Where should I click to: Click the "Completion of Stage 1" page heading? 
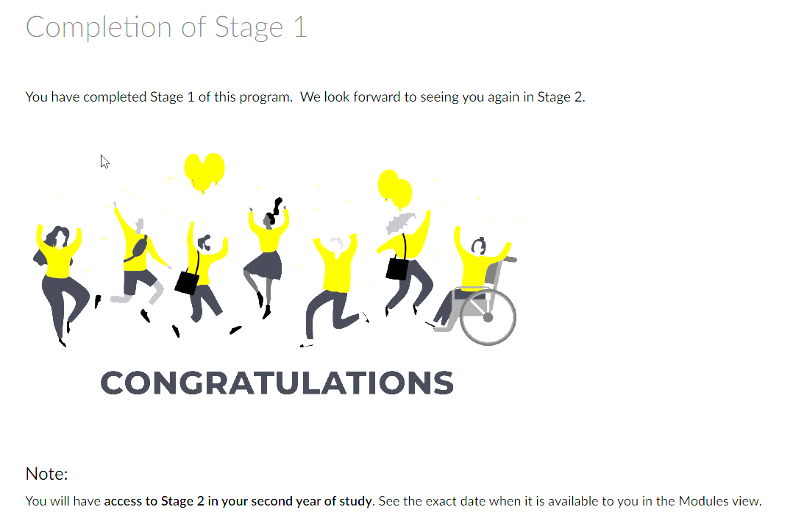[166, 27]
